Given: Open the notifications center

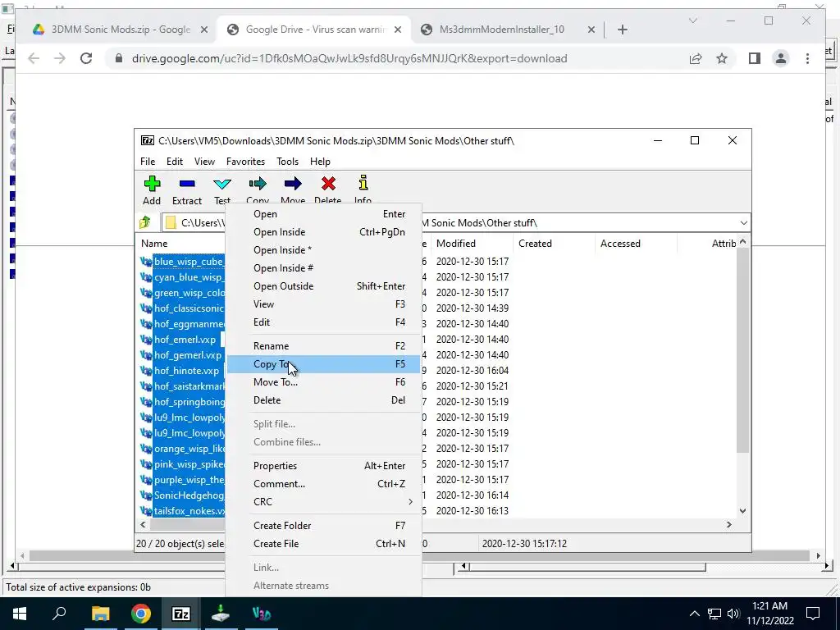Looking at the screenshot, I should coord(813,614).
